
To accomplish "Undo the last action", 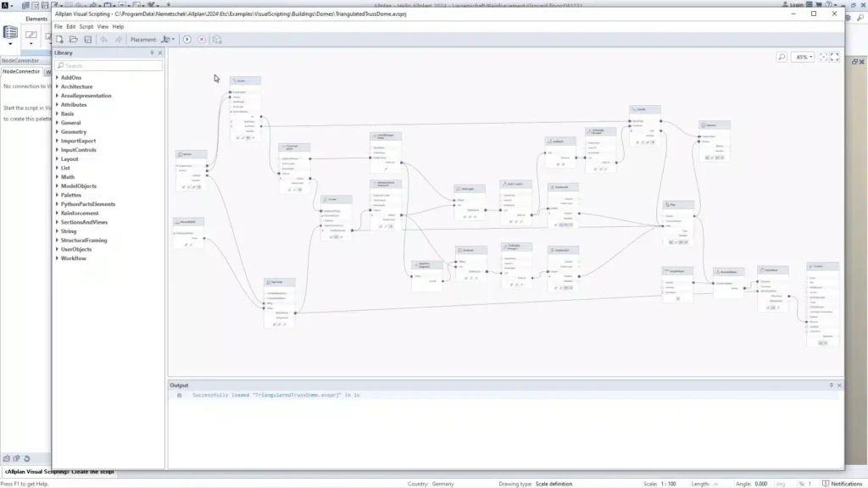I will (105, 39).
